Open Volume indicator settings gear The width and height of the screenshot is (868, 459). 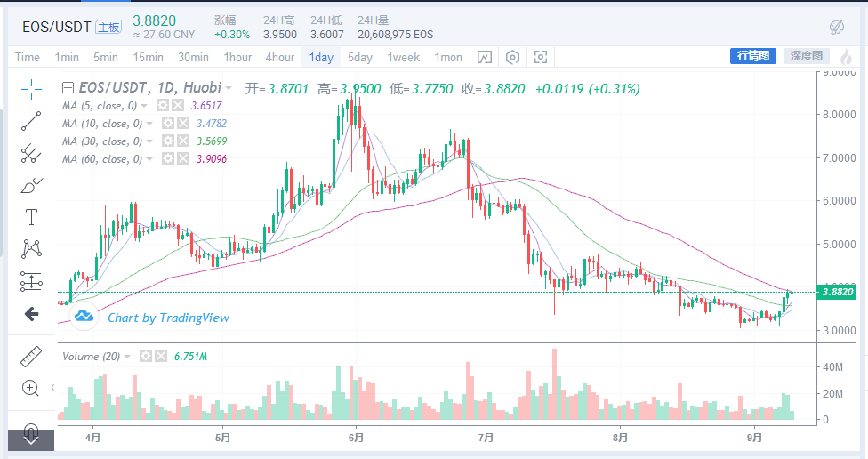[146, 356]
